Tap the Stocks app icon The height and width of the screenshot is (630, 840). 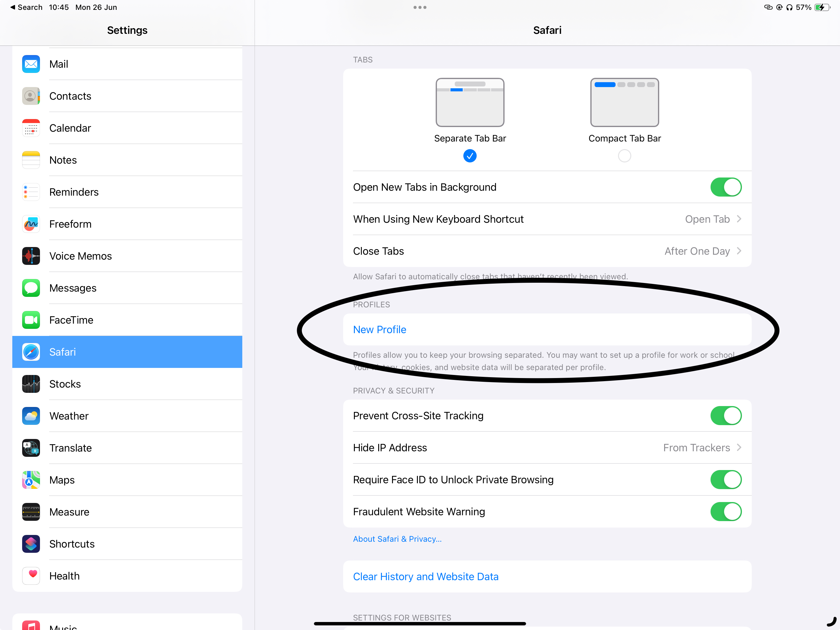coord(31,384)
